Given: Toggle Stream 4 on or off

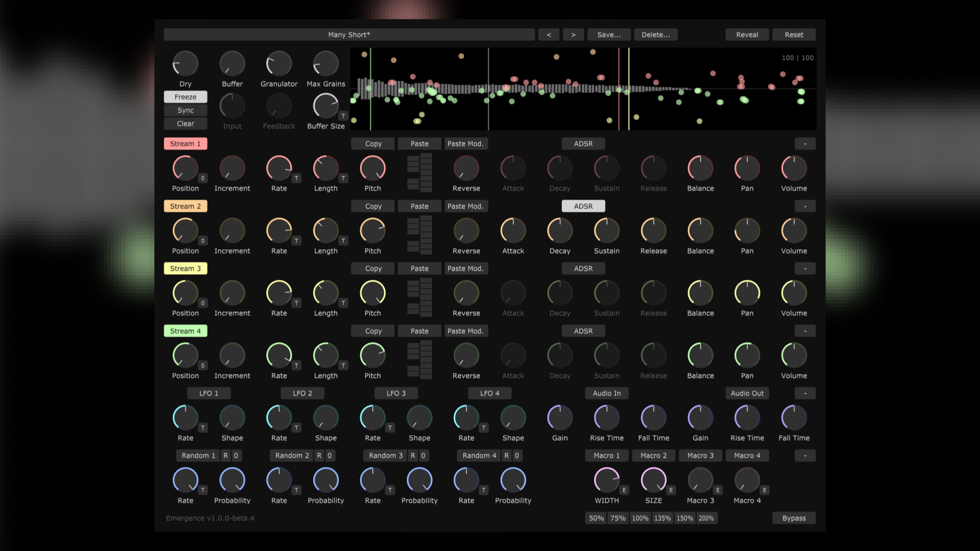Looking at the screenshot, I should (x=185, y=331).
